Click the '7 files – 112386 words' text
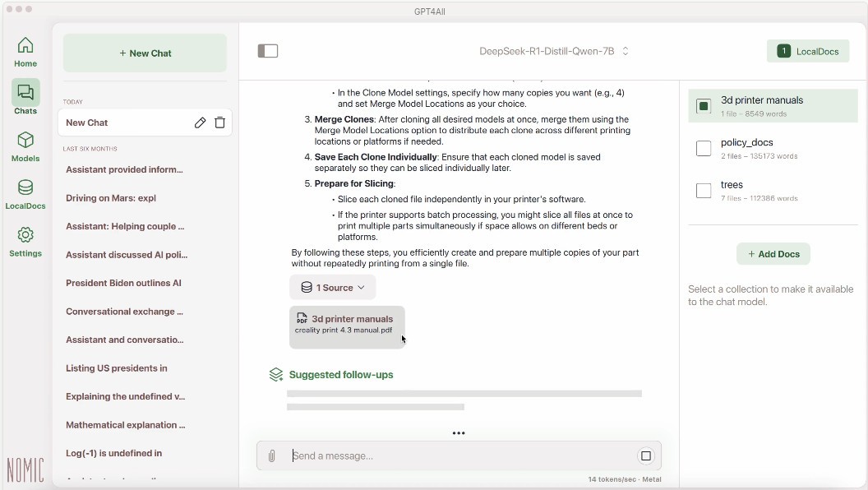 [x=759, y=198]
